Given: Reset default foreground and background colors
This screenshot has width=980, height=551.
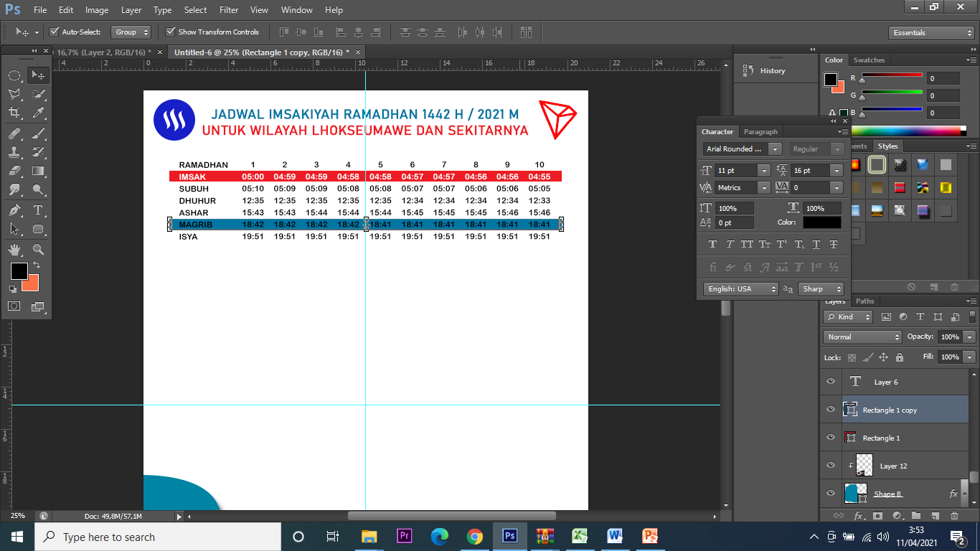Looking at the screenshot, I should 13,288.
